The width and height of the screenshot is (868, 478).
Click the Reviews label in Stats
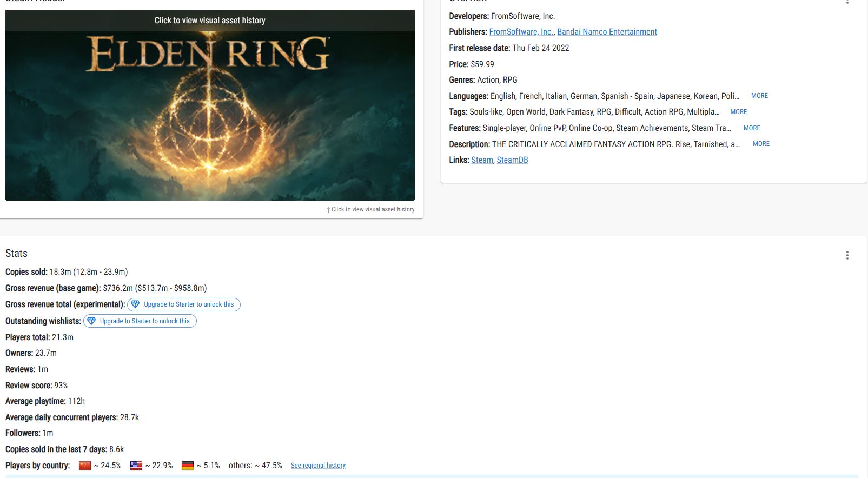click(20, 369)
